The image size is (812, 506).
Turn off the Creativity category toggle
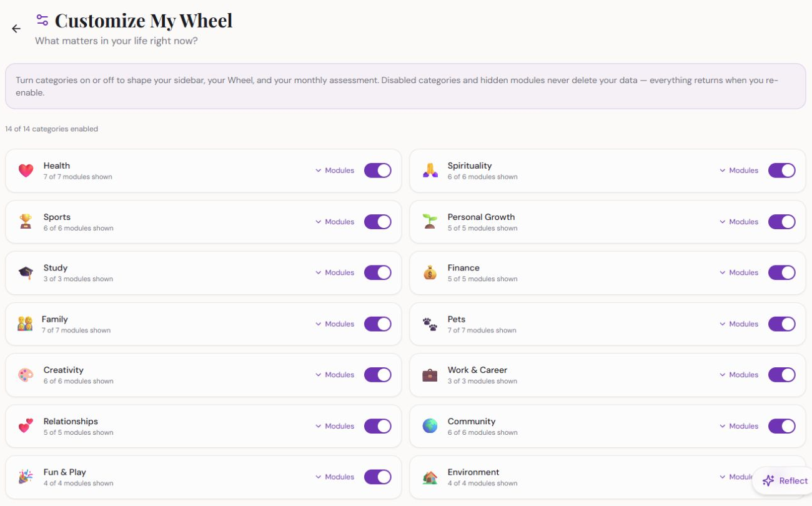click(378, 375)
